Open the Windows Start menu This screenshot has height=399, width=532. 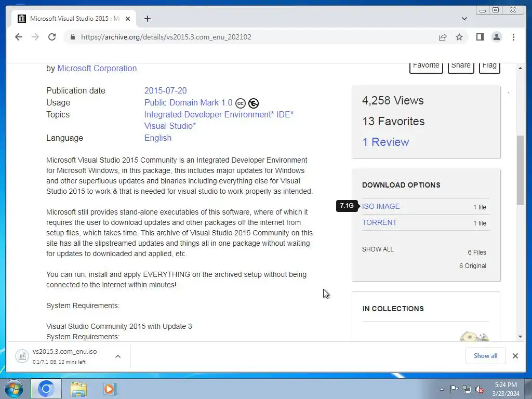pyautogui.click(x=14, y=389)
